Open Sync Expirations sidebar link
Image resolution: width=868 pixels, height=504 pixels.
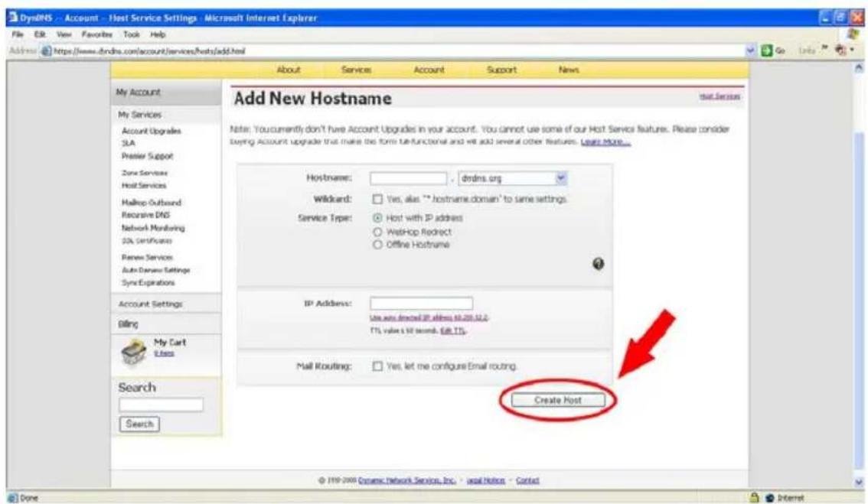pos(148,283)
